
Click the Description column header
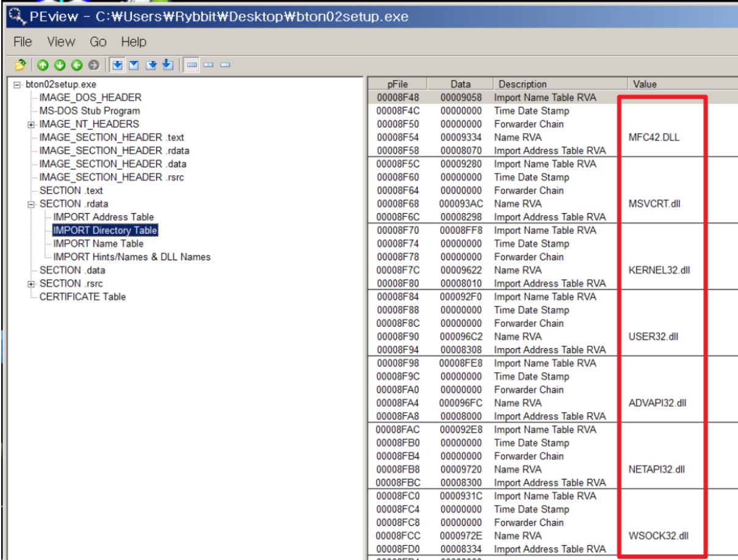click(560, 84)
